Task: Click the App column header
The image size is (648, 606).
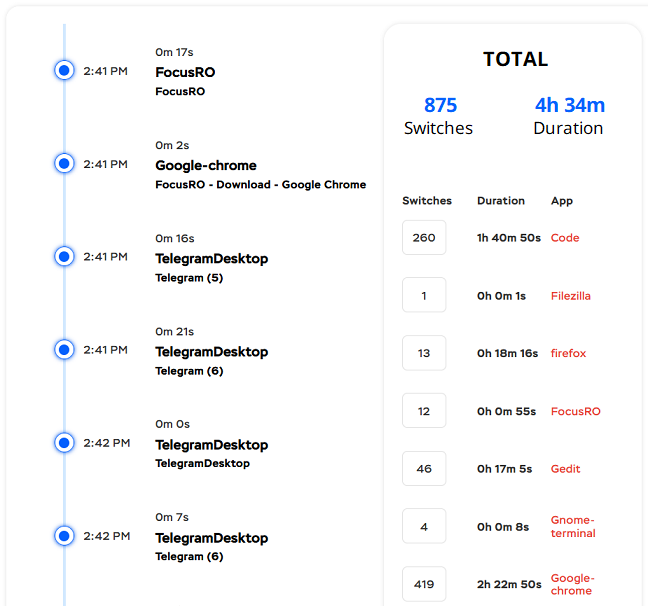Action: (562, 201)
